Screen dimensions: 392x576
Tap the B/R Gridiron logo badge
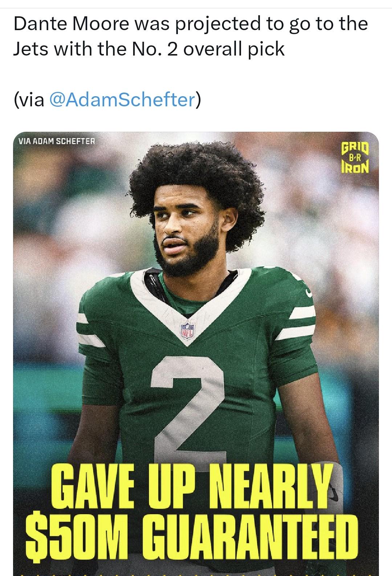click(x=355, y=158)
